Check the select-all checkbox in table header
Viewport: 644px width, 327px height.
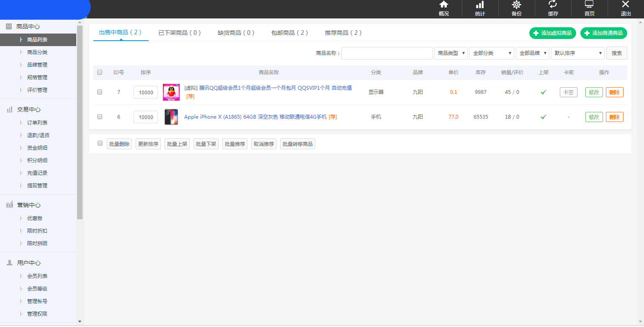click(99, 72)
